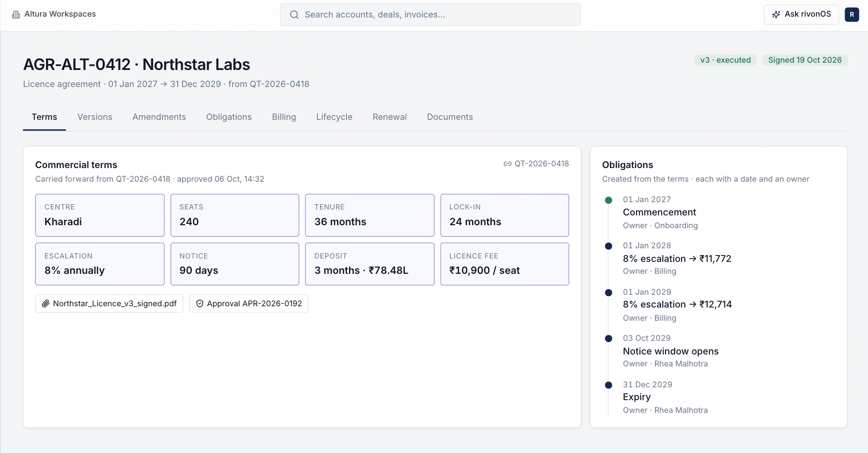Go to the Obligations tab
The height and width of the screenshot is (453, 868).
229,117
